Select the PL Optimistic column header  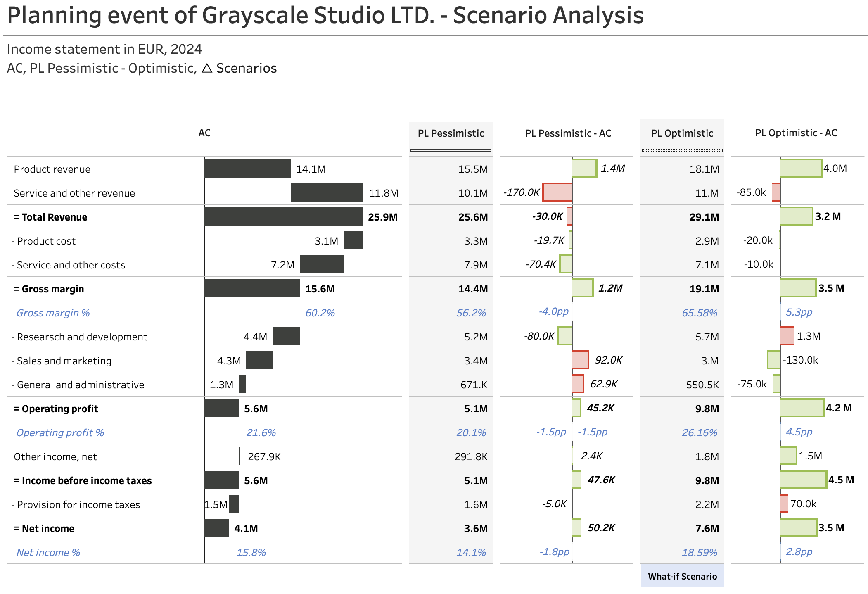pyautogui.click(x=682, y=133)
